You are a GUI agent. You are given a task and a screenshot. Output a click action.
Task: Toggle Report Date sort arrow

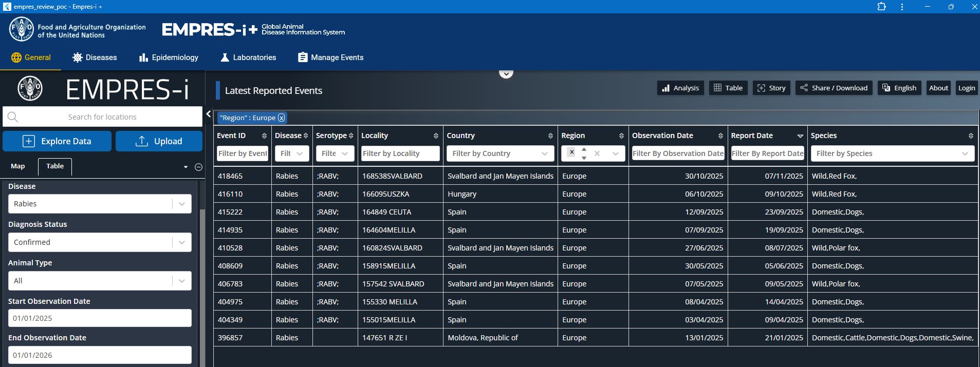800,136
